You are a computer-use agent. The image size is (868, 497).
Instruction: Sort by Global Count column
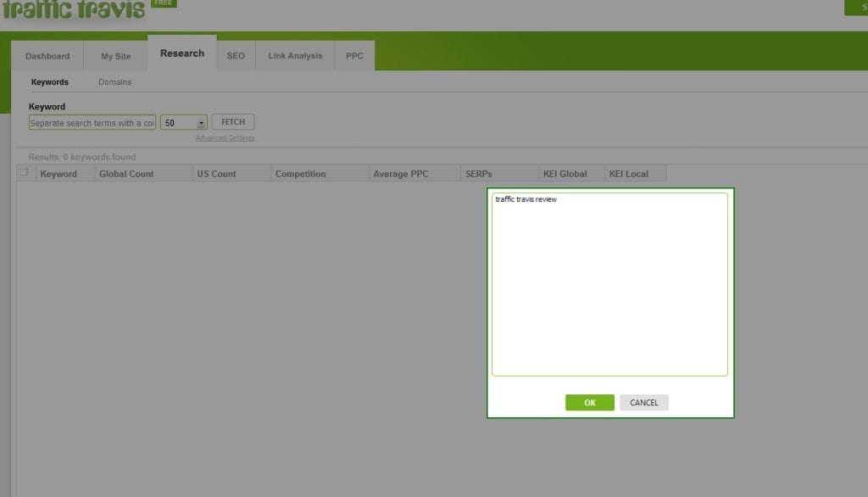click(144, 173)
